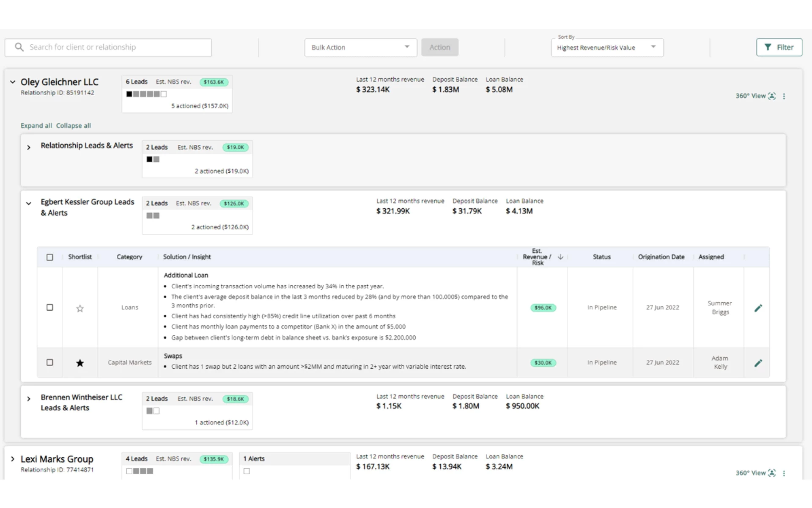
Task: Click the search magnifier icon
Action: [x=19, y=47]
